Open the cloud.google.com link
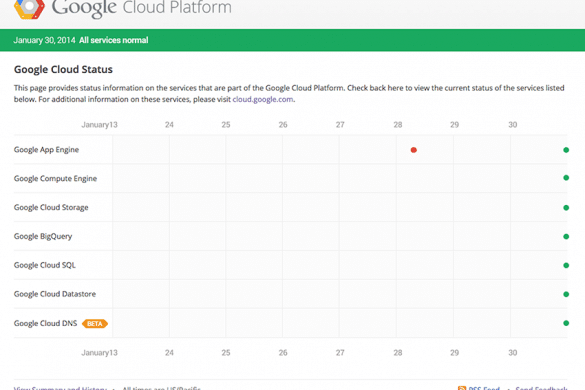 coord(263,99)
